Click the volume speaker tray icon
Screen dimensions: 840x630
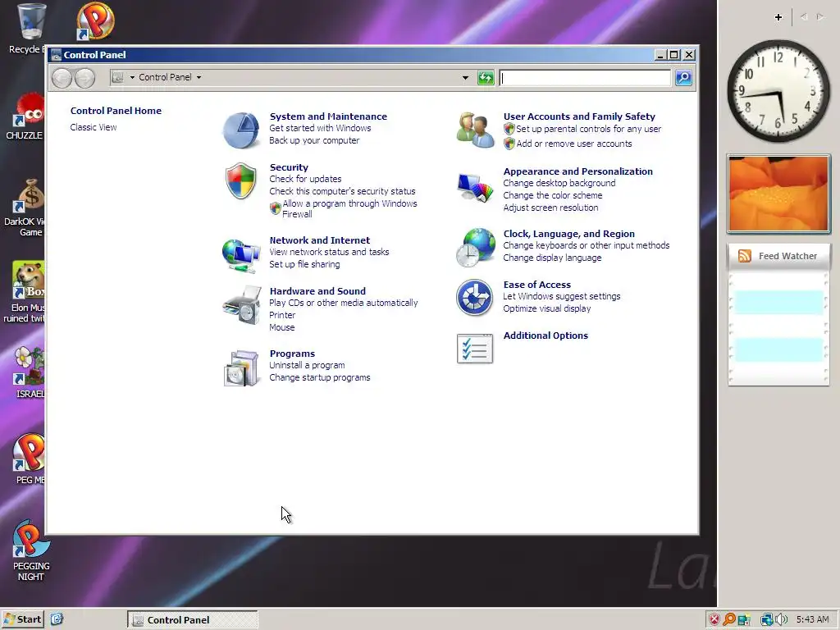[x=782, y=620]
